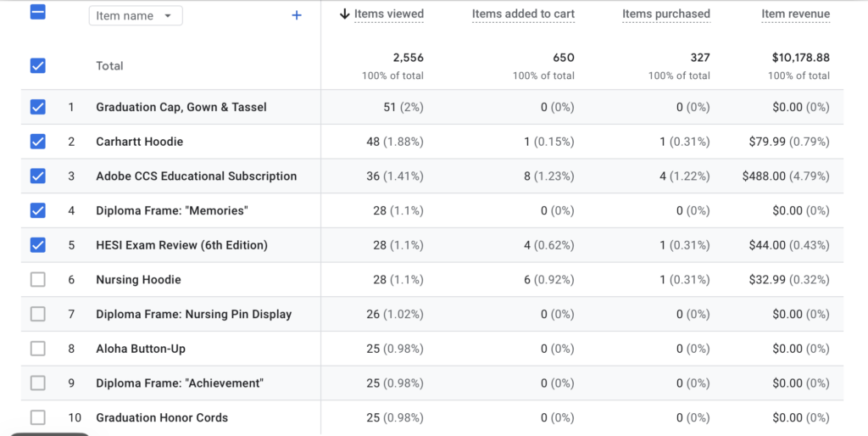Click the Total item revenue value

[800, 58]
